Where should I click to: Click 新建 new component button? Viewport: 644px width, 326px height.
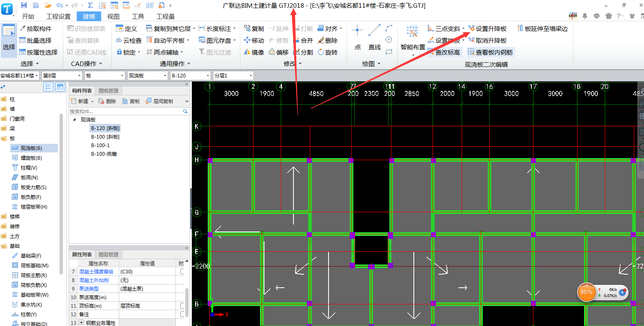tap(82, 101)
